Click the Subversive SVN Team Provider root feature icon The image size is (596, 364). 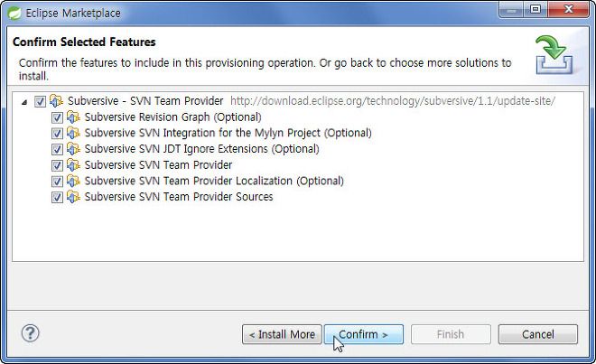[x=56, y=101]
